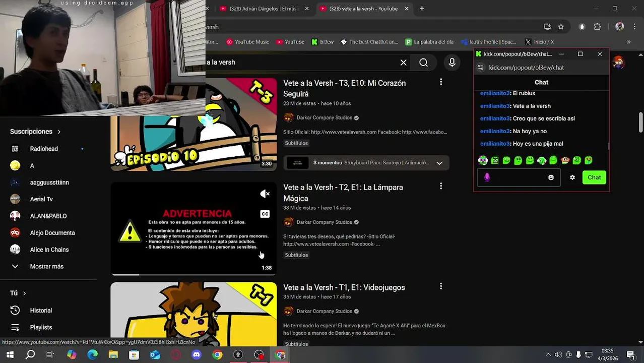Unmute the La Lámpara Mágica preview
Viewport: 644px width, 363px height.
(265, 194)
